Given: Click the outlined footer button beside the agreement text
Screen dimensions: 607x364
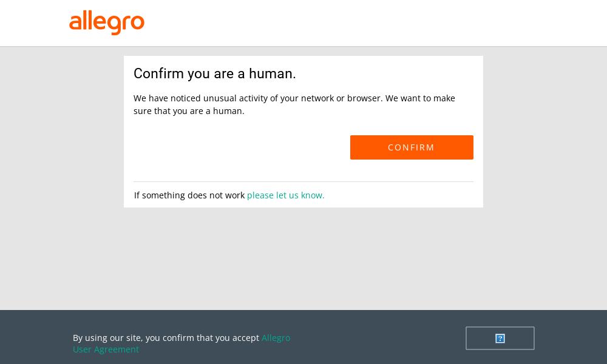Looking at the screenshot, I should coord(500,338).
